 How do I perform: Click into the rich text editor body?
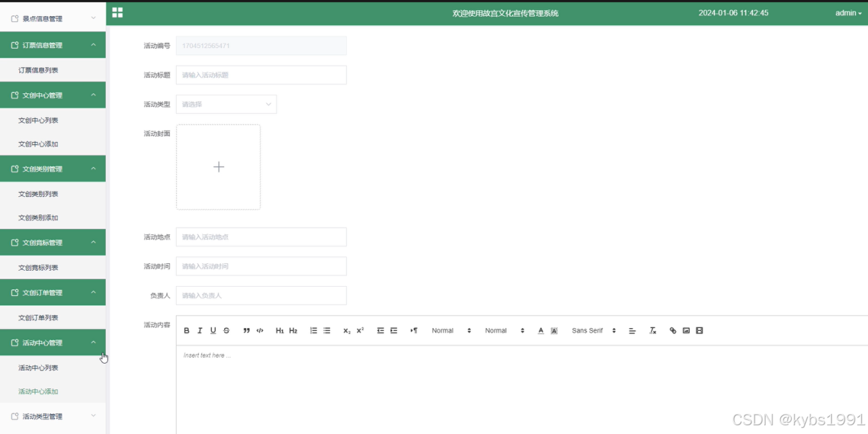coord(522,390)
